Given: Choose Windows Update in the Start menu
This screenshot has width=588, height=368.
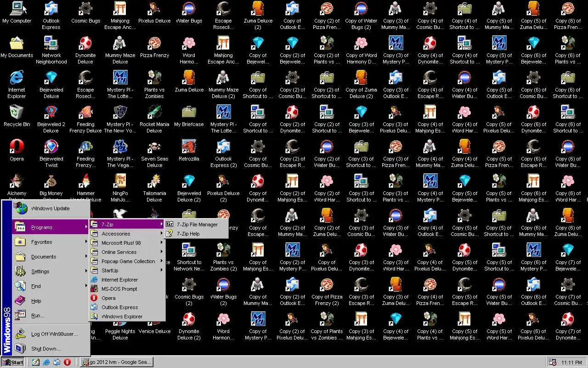Looking at the screenshot, I should coord(51,208).
